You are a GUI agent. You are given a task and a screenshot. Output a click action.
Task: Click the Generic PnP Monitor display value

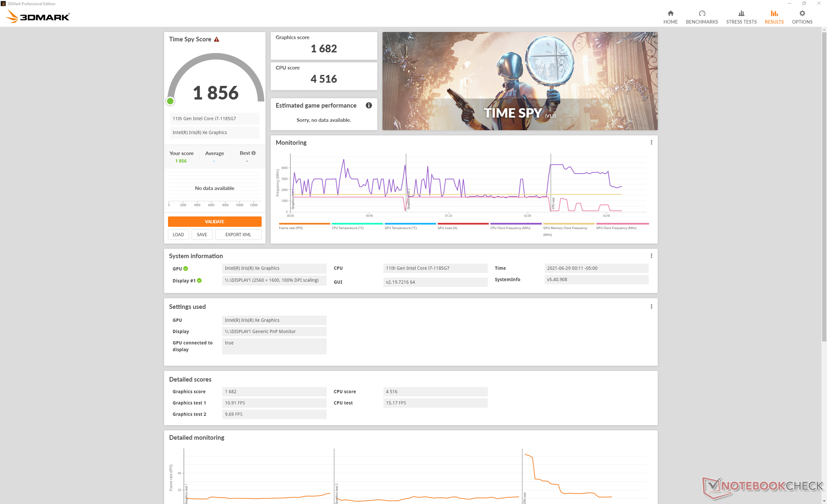(x=274, y=332)
